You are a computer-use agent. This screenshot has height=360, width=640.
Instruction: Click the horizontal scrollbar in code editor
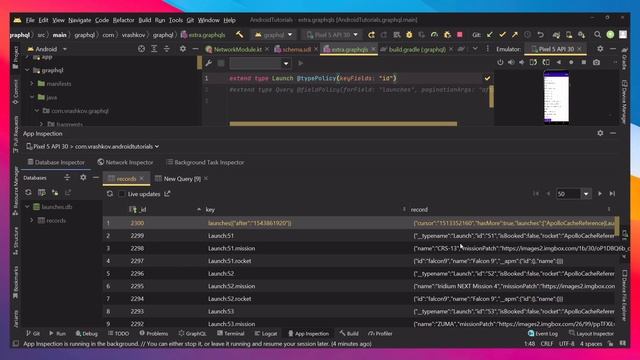(x=343, y=124)
